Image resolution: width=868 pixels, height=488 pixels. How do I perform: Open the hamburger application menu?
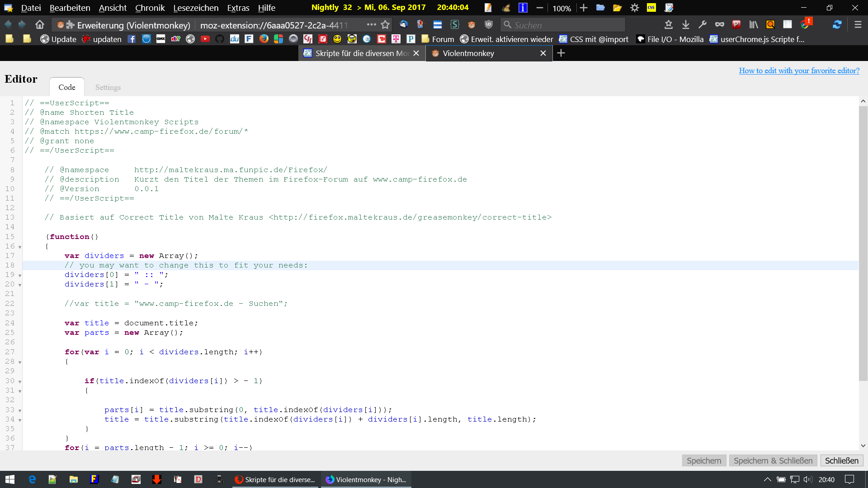click(x=858, y=25)
